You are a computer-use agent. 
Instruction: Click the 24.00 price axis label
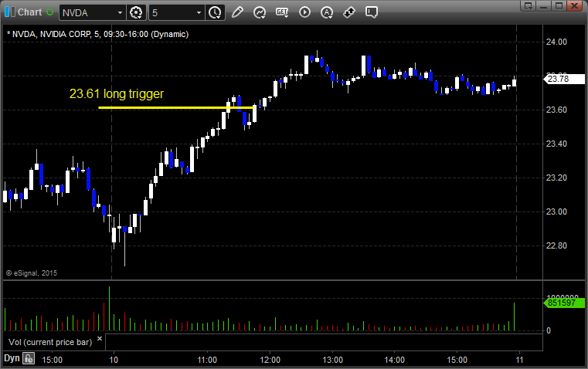coord(556,42)
